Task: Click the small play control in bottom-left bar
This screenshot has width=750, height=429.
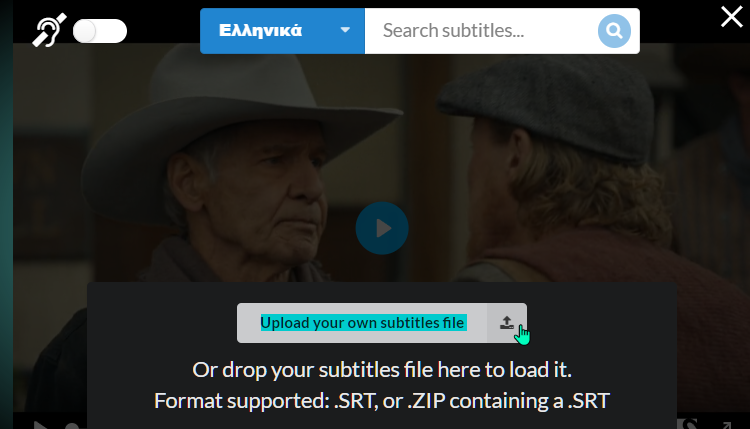Action: (40, 425)
